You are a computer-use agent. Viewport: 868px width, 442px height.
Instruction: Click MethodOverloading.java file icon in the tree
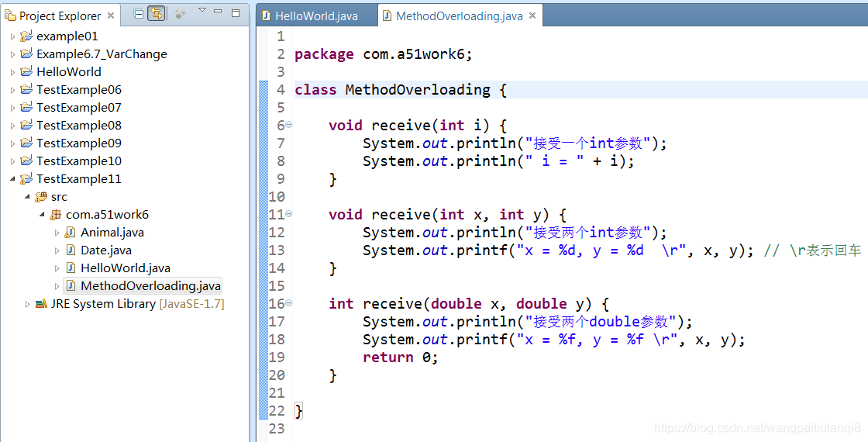click(71, 285)
